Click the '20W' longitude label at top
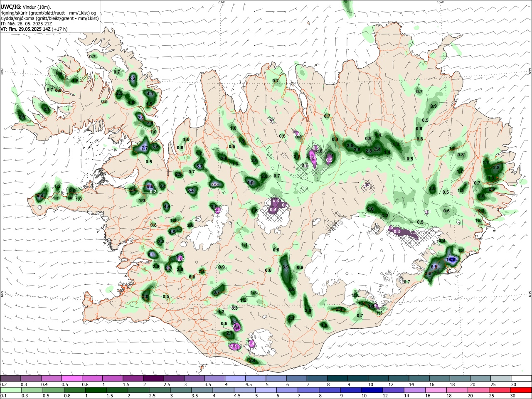 pos(221,2)
